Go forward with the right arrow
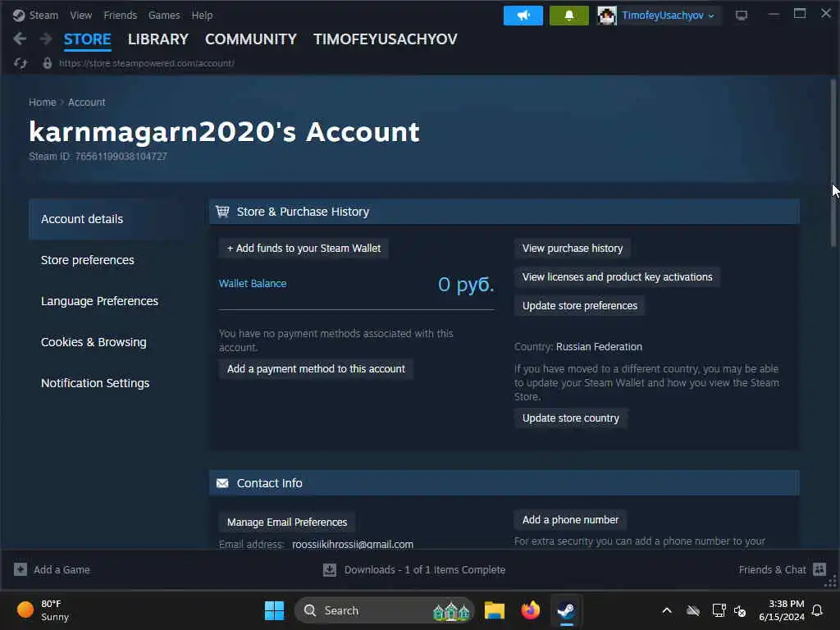The width and height of the screenshot is (840, 630). point(46,39)
